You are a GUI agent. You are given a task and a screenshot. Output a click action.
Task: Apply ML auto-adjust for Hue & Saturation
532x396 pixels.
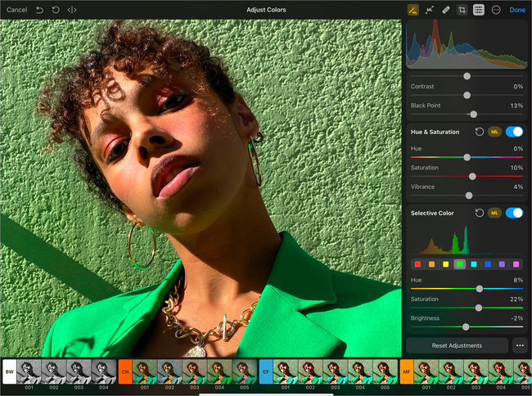click(494, 131)
